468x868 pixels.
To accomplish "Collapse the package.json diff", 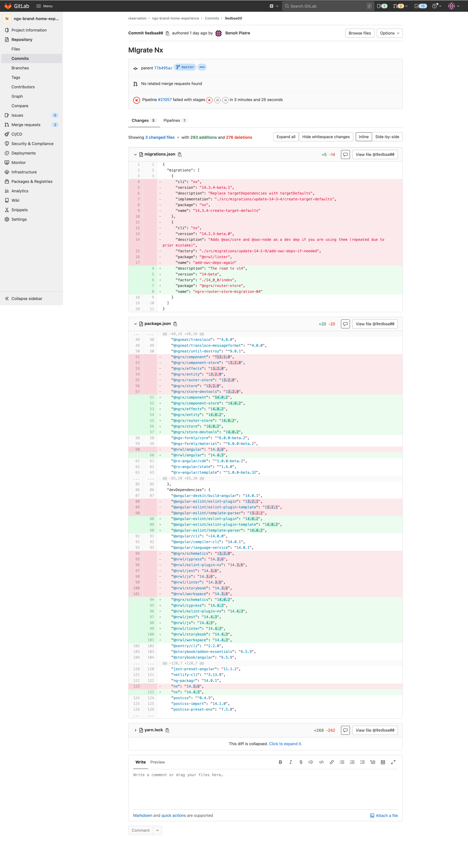I will [135, 324].
